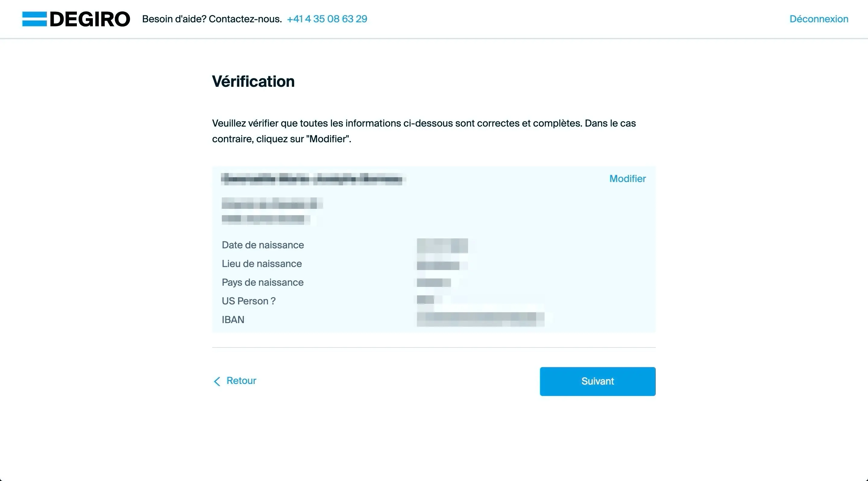Click the Déconnexion link to log out
This screenshot has width=868, height=481.
tap(819, 19)
